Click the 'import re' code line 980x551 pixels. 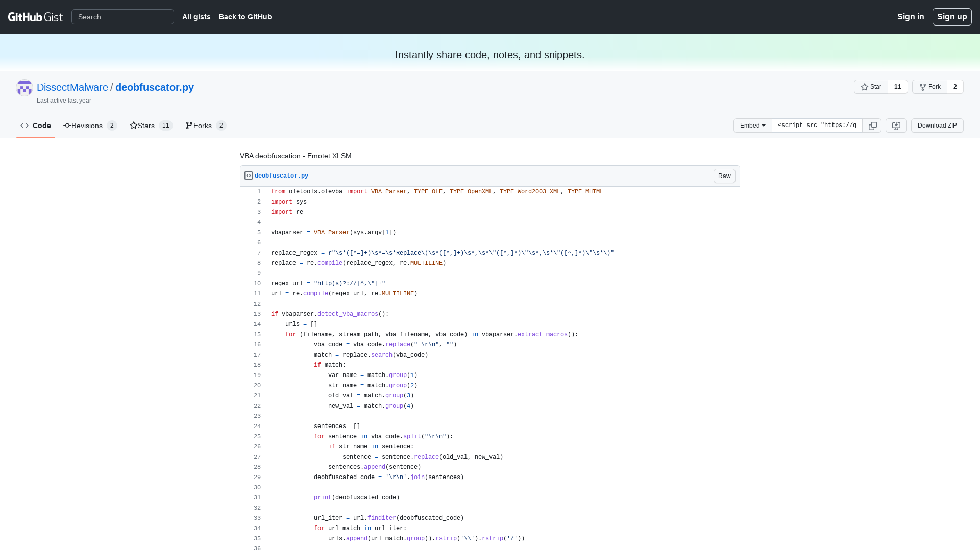(287, 212)
